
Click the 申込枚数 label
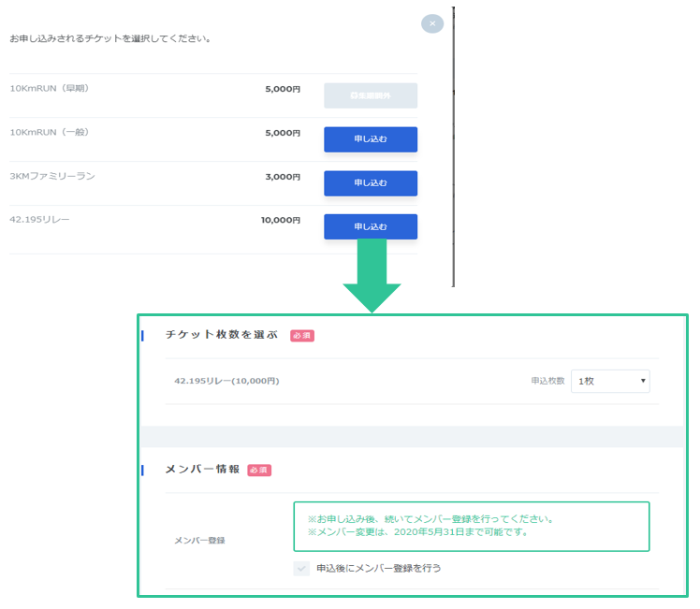point(547,381)
